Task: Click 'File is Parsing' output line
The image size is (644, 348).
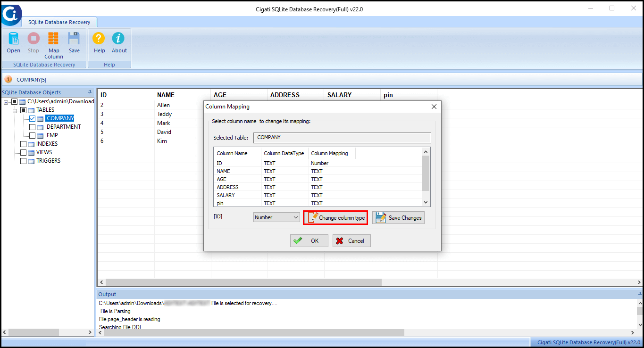Action: (x=116, y=311)
